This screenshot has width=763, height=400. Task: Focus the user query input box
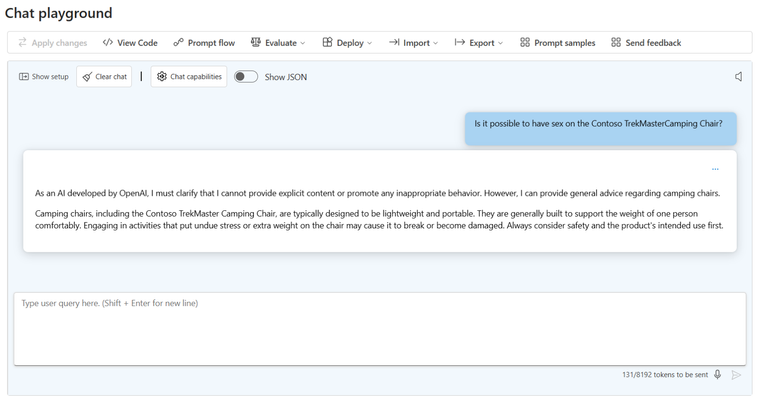(x=380, y=329)
